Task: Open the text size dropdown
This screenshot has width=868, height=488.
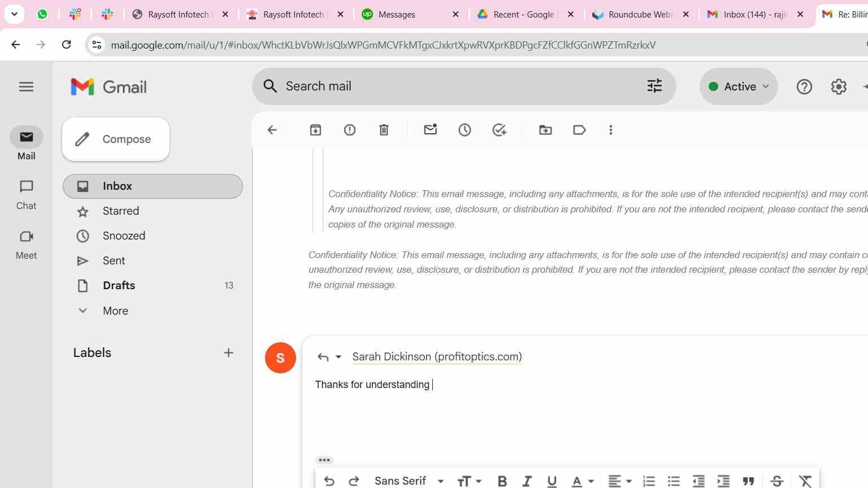Action: click(469, 481)
